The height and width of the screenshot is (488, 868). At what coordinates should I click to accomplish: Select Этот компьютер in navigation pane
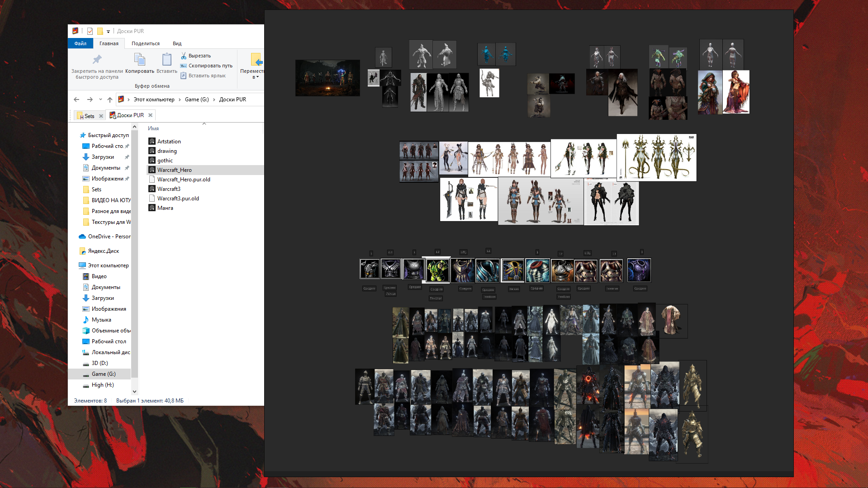click(x=104, y=265)
